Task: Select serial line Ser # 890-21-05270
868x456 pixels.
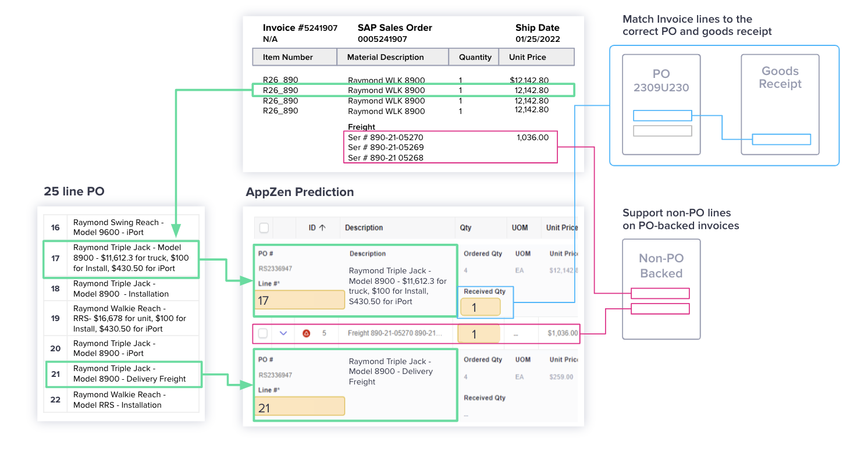Action: pos(386,137)
